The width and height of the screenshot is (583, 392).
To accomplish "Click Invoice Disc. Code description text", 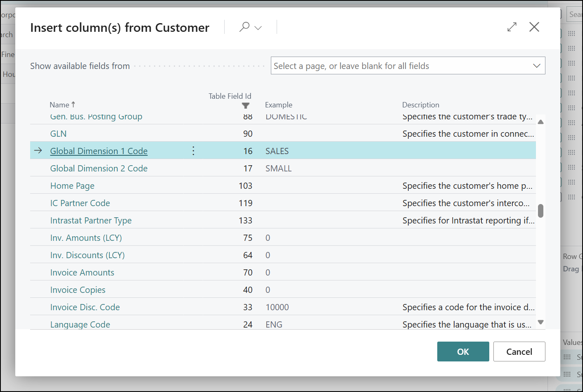I will pos(468,307).
